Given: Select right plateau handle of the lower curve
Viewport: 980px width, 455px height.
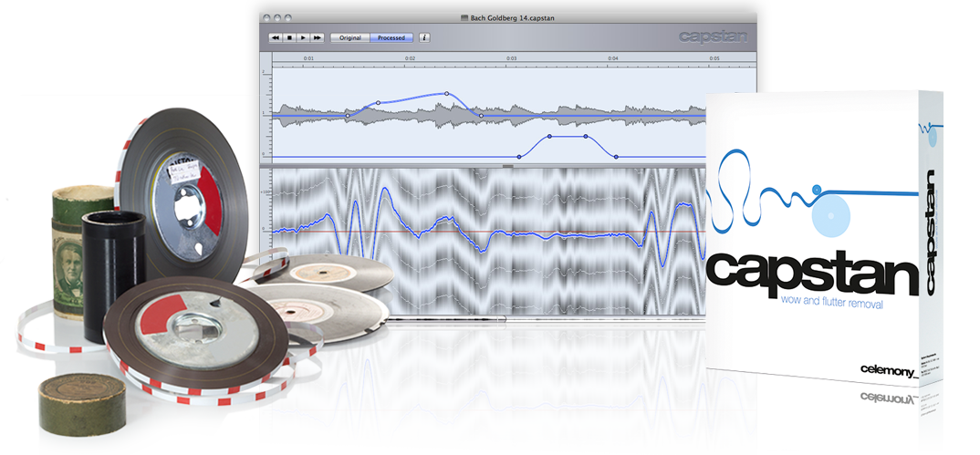Looking at the screenshot, I should [x=586, y=136].
